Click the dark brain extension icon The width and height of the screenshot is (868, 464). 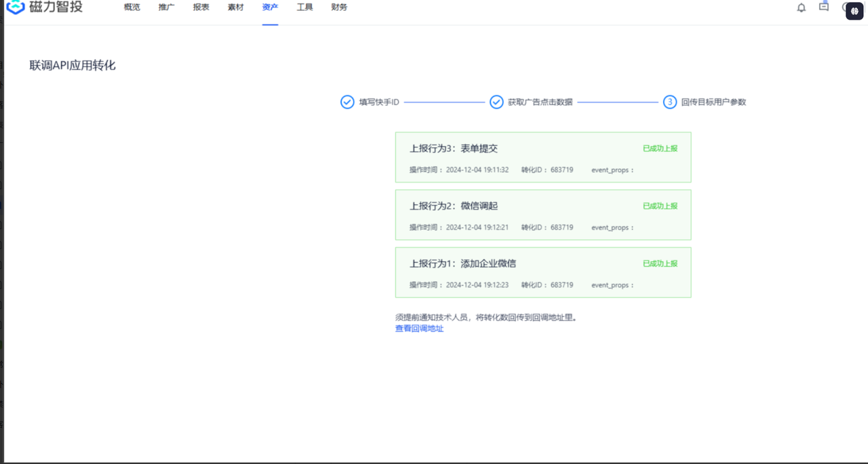pyautogui.click(x=854, y=11)
